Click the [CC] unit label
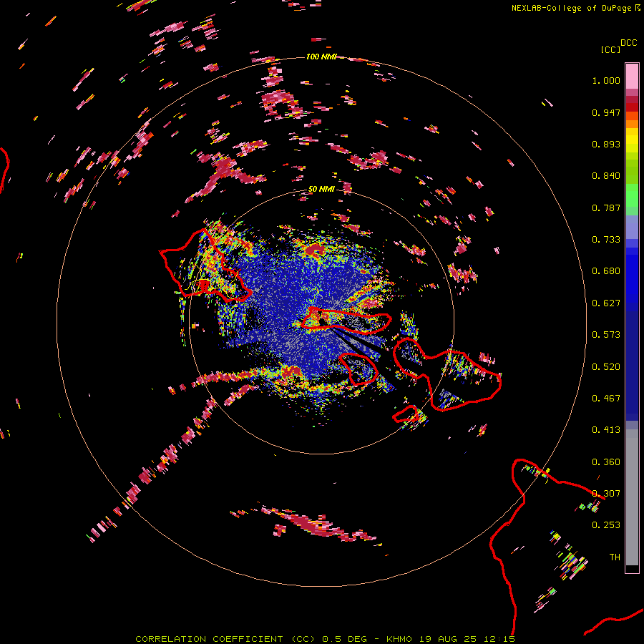Image resolution: width=644 pixels, height=644 pixels. pyautogui.click(x=610, y=49)
